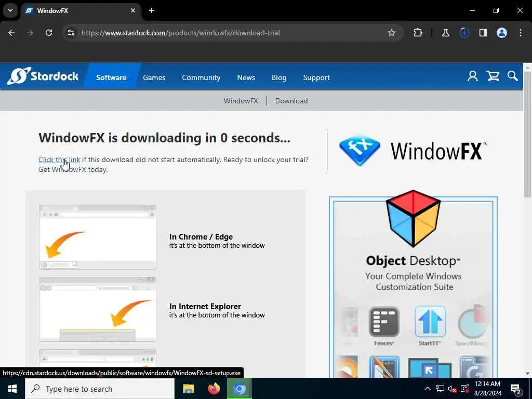Open the volume control in tray
The image size is (532, 399).
(452, 389)
